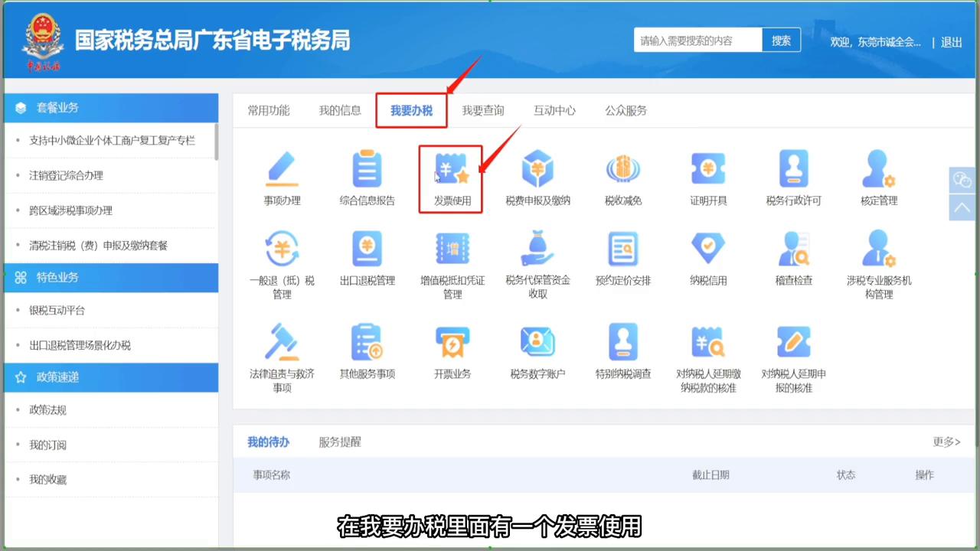
Task: Click the 搜索 button
Action: pyautogui.click(x=781, y=40)
